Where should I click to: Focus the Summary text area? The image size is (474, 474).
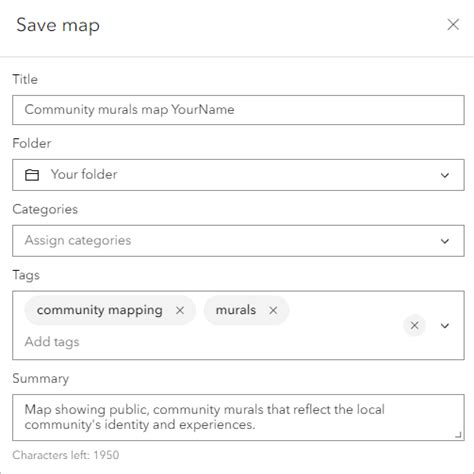[238, 418]
